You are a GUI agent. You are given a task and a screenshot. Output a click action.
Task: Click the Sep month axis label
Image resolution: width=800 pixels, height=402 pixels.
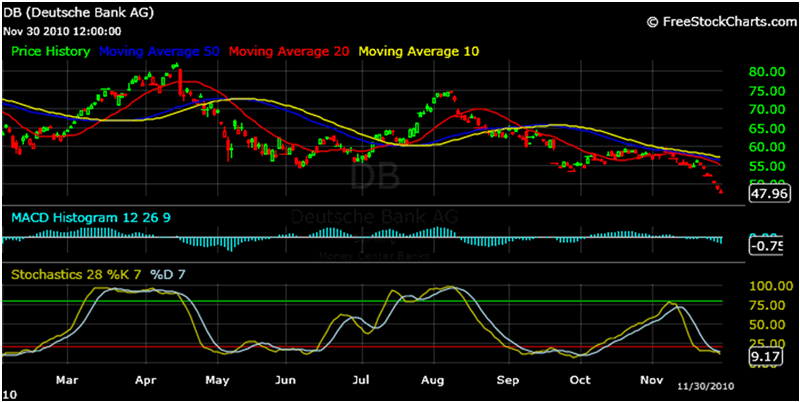pos(508,380)
